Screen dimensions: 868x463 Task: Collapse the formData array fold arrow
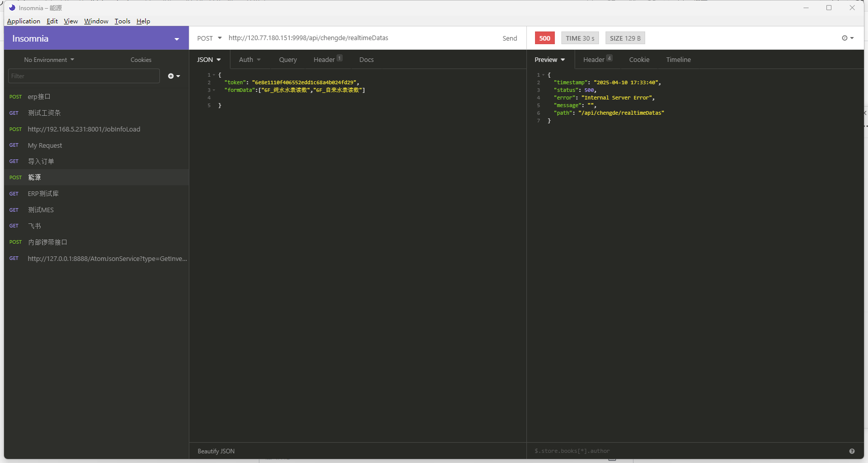[214, 90]
